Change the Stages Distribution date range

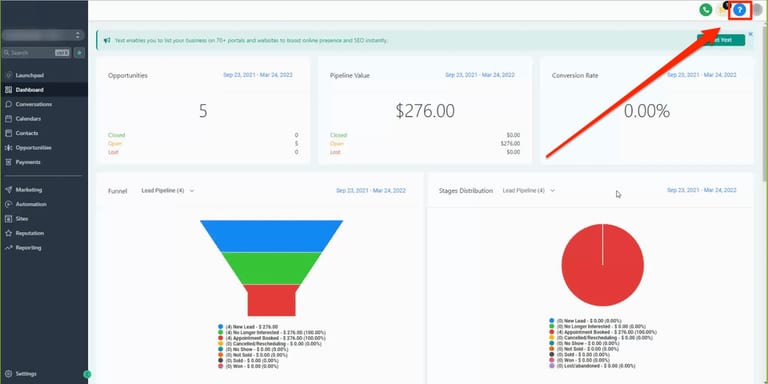[x=701, y=190]
